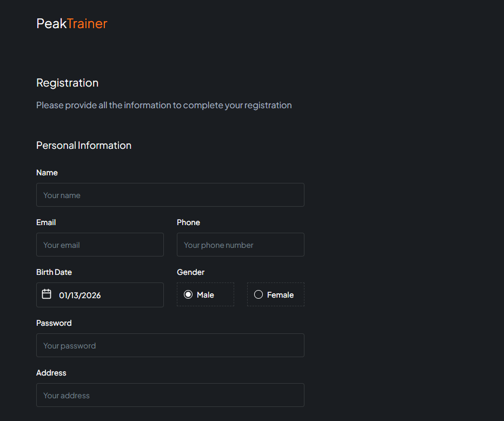
Task: Select the Male gender radio button
Action: coord(188,294)
